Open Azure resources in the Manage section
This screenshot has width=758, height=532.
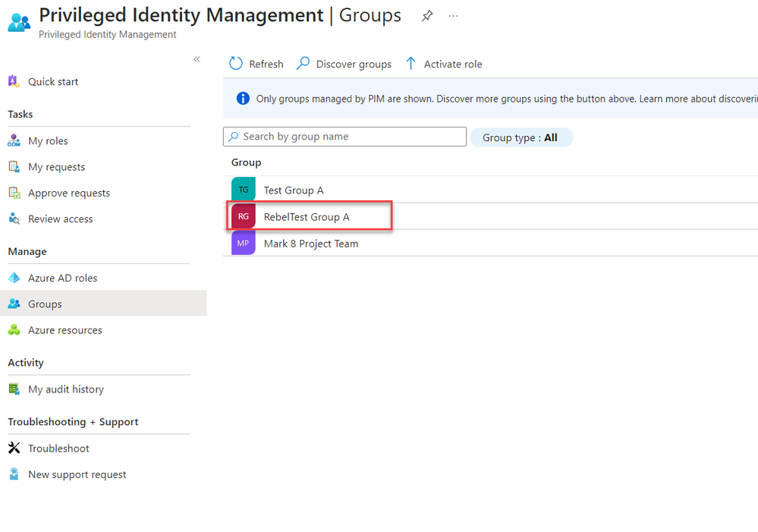click(65, 330)
